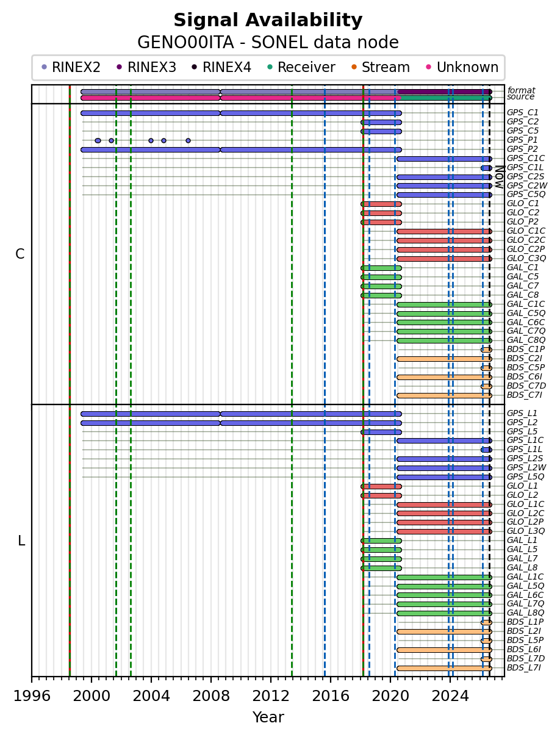Click the GAL_C8Q row label

[526, 340]
